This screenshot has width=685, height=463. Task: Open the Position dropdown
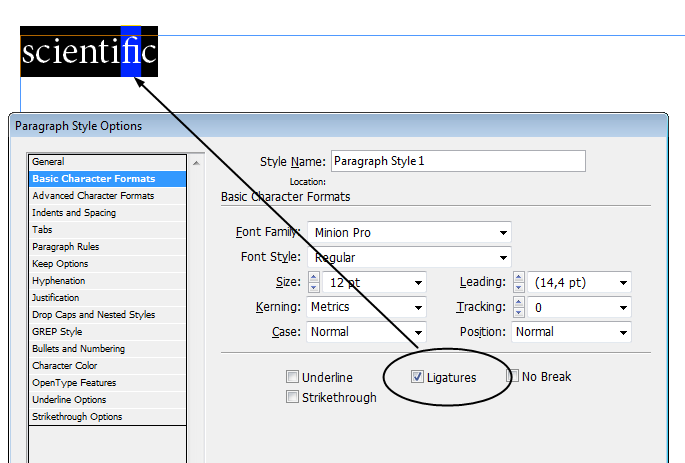click(571, 332)
